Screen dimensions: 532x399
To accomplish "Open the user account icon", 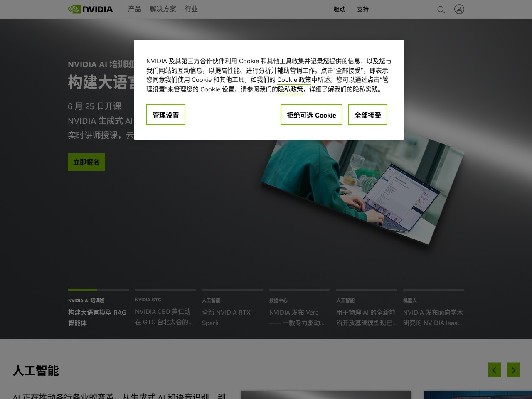I will (x=459, y=9).
